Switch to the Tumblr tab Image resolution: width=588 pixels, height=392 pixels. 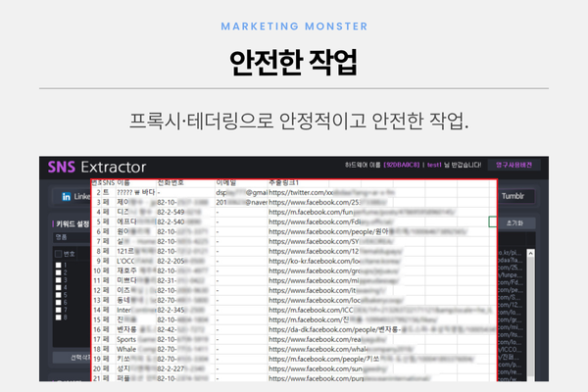515,196
